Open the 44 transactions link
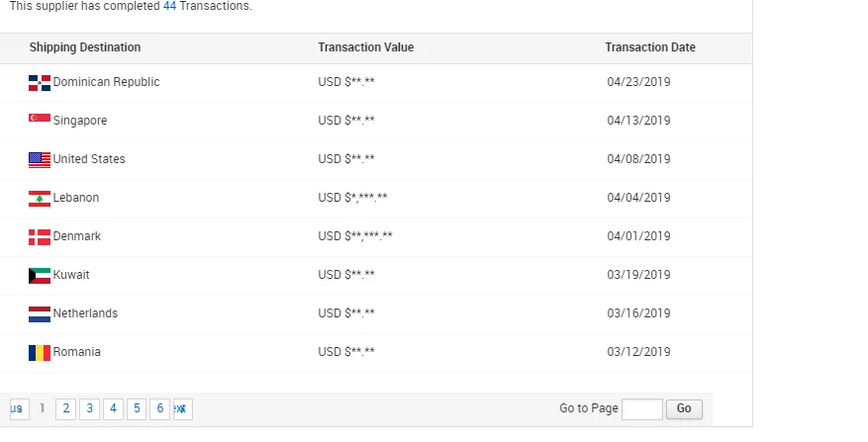Image resolution: width=868 pixels, height=442 pixels. (x=169, y=6)
